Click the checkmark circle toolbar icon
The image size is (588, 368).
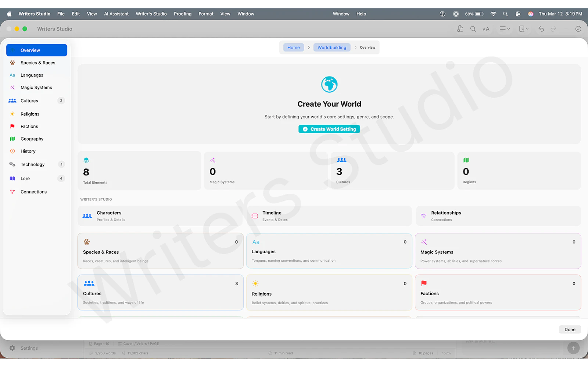point(578,29)
